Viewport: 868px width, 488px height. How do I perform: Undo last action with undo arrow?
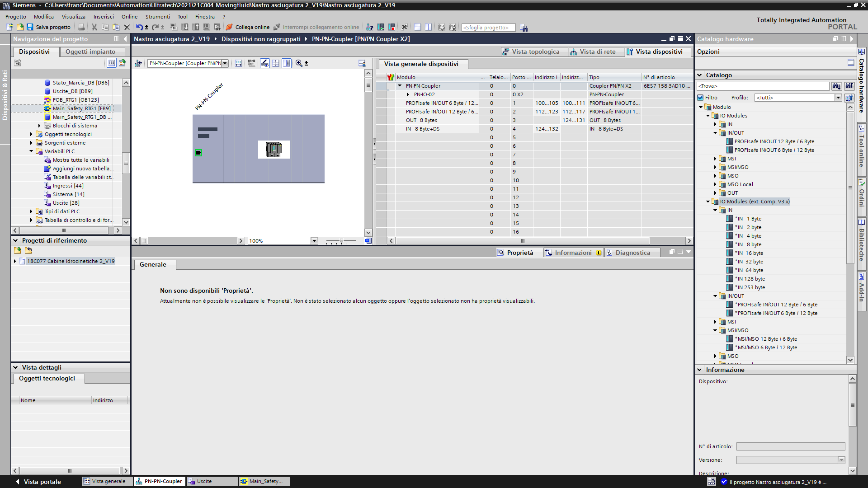point(139,27)
